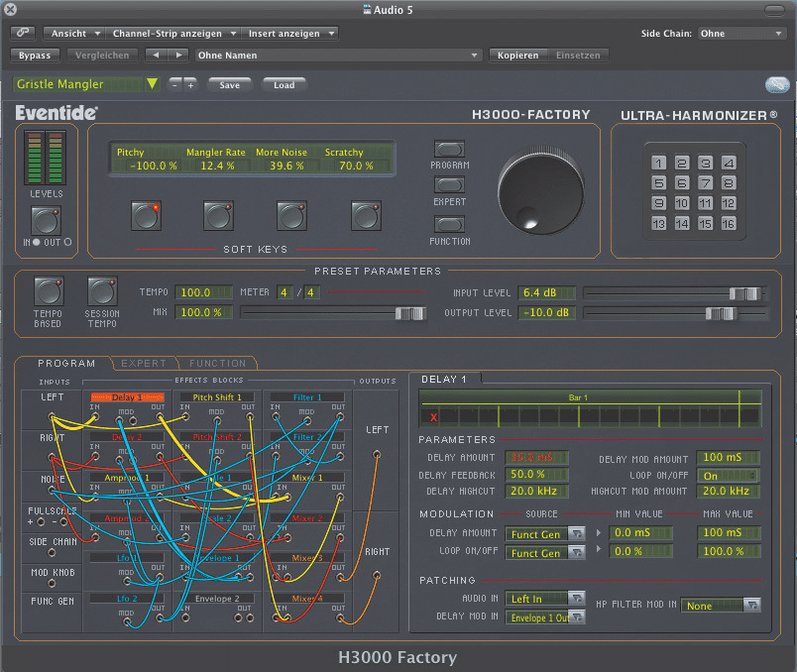Click the minus preset button
This screenshot has width=797, height=672.
[174, 85]
